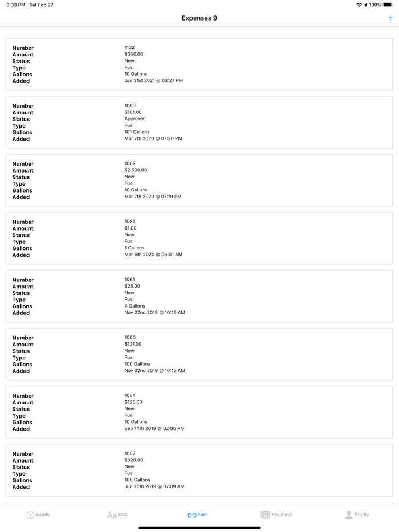This screenshot has width=399, height=532.
Task: Switch to the Profile tab
Action: point(357,514)
